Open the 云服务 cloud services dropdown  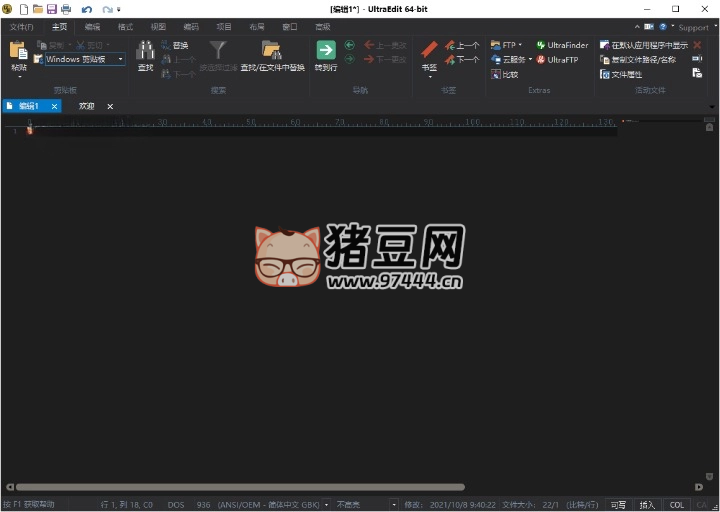[x=530, y=59]
